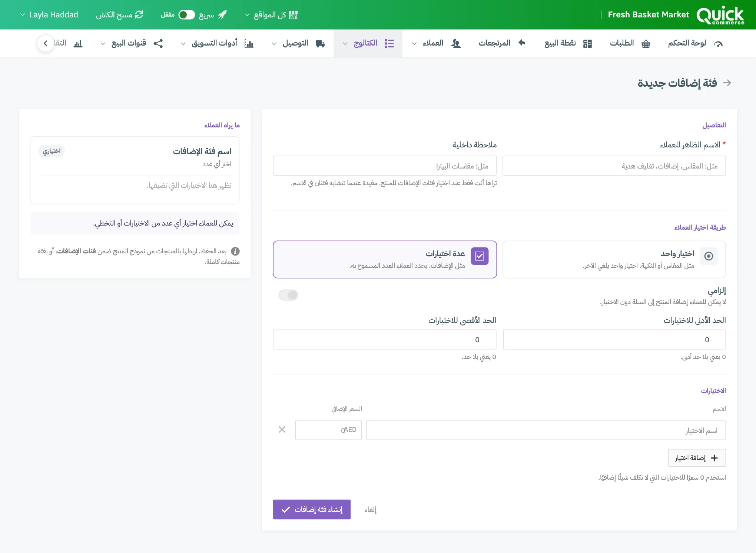The height and width of the screenshot is (553, 756).
Task: Open returns (المرتجعات) tab
Action: 502,44
